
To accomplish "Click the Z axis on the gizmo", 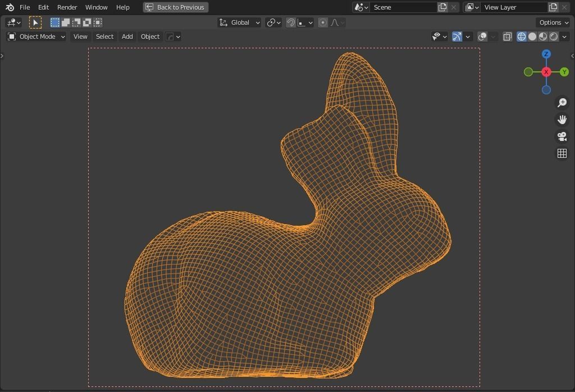I will pos(546,54).
